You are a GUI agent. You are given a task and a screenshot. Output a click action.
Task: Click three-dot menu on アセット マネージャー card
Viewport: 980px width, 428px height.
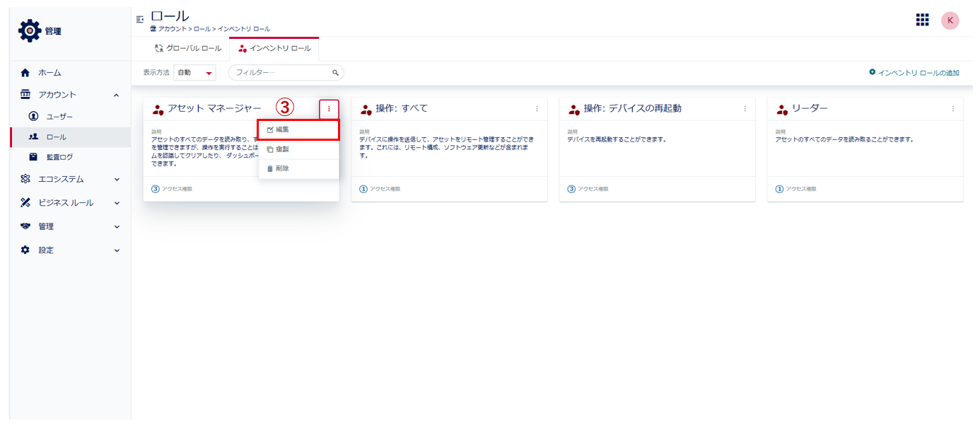click(329, 109)
